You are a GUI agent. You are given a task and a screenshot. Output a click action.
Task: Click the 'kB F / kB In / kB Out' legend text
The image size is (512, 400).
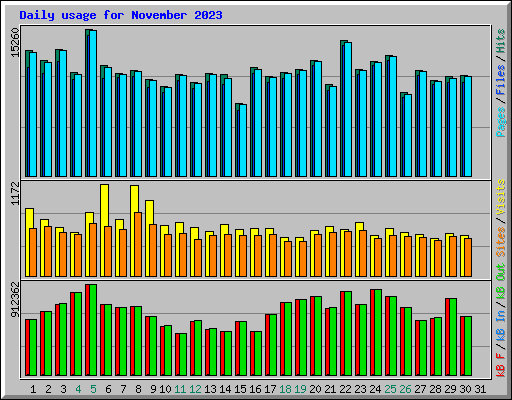point(501,320)
